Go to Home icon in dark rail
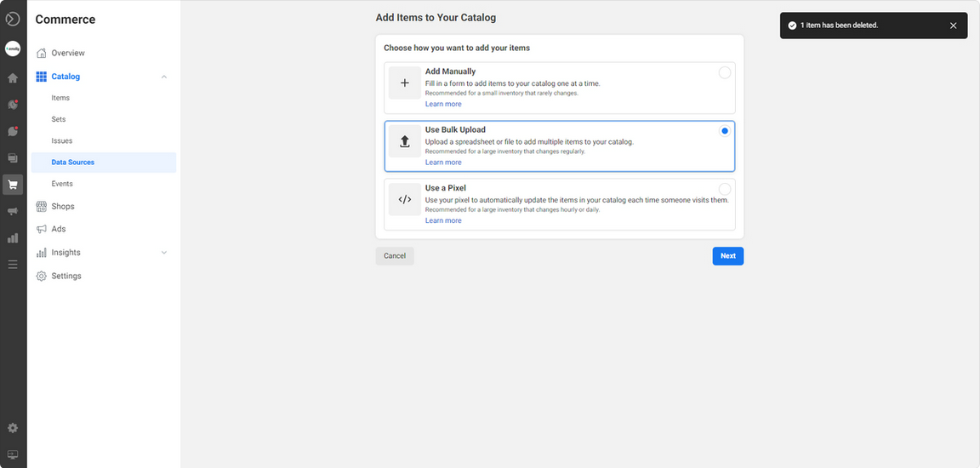Image resolution: width=980 pixels, height=468 pixels. pos(13,79)
